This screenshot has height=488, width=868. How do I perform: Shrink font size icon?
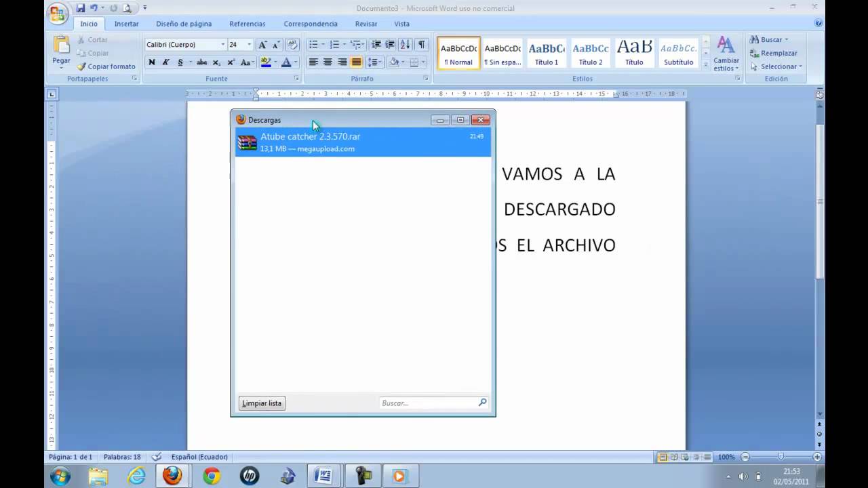tap(276, 45)
